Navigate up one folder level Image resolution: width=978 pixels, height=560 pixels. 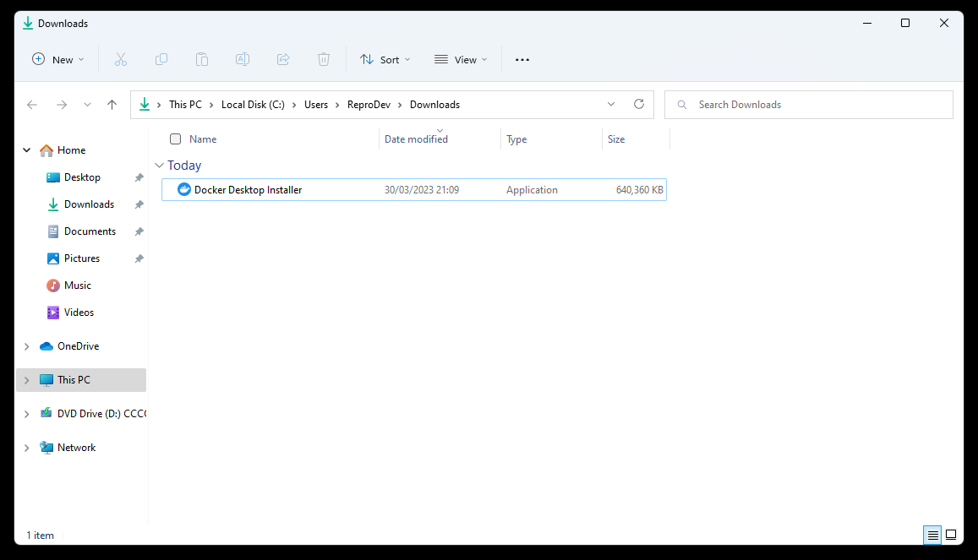pos(112,104)
